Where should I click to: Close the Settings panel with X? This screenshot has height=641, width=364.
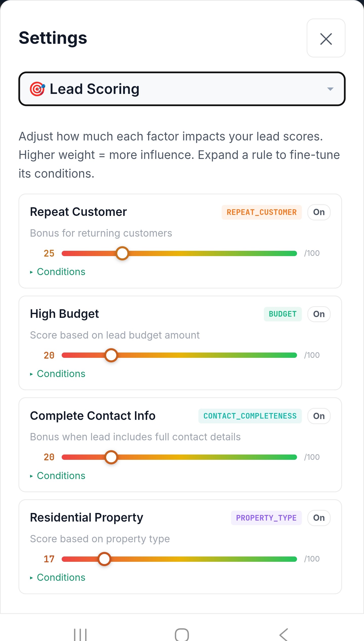pos(326,38)
